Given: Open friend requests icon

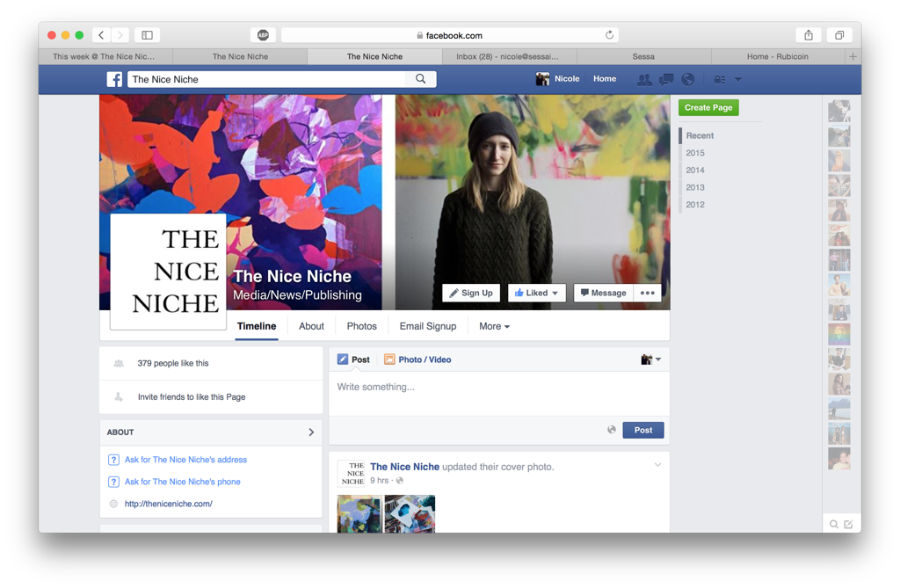Looking at the screenshot, I should (x=644, y=79).
